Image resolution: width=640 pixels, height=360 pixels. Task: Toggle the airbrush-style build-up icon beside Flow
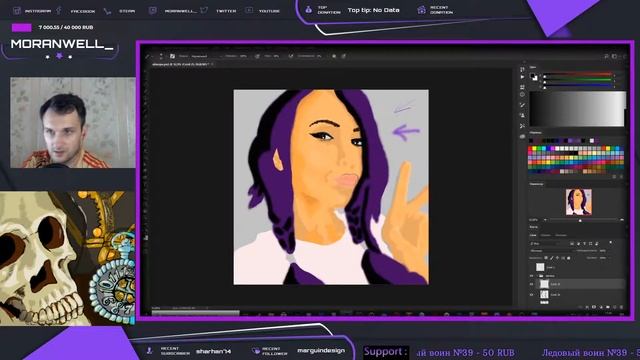click(x=291, y=56)
